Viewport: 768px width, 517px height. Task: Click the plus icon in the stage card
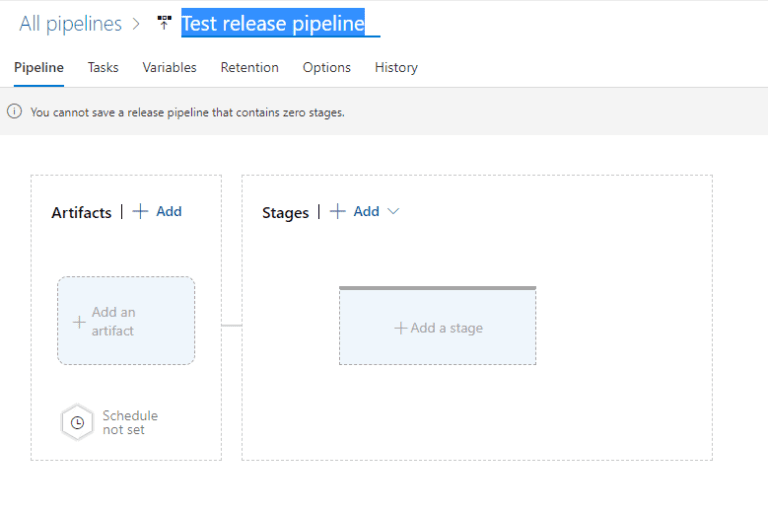pos(400,328)
